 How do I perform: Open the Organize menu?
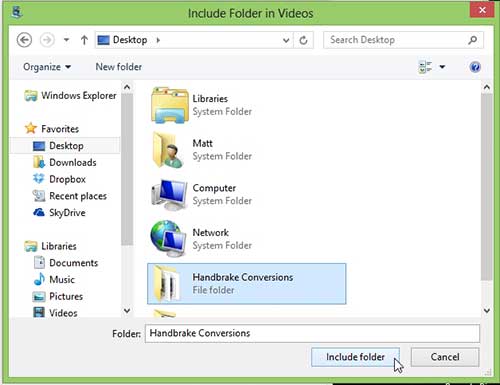pos(47,67)
